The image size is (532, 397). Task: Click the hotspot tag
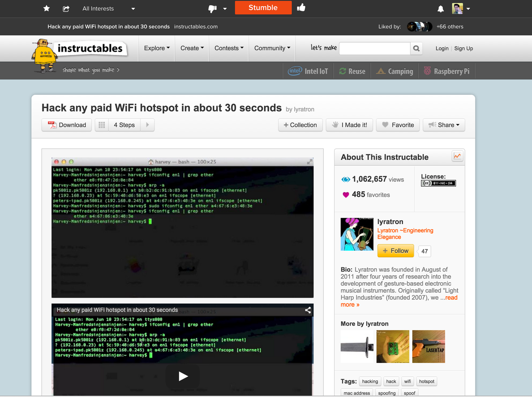(x=427, y=382)
